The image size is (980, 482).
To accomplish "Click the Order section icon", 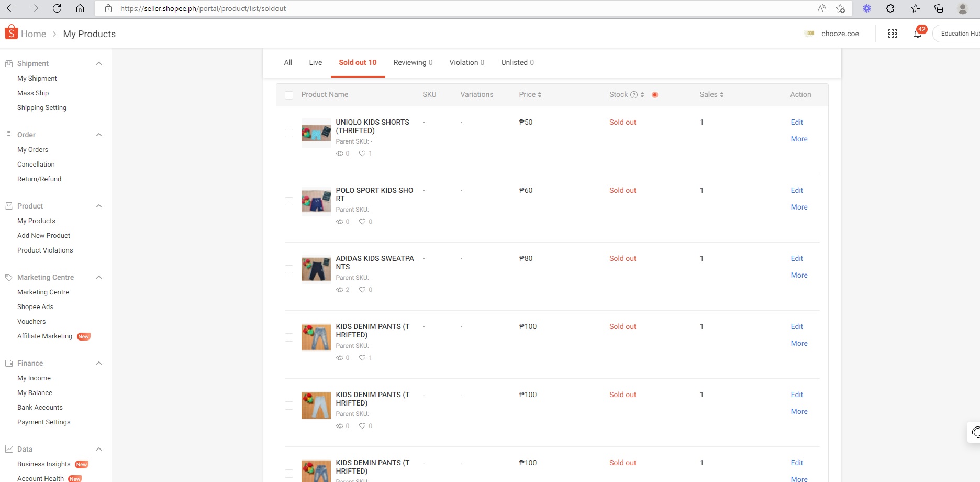I will point(9,135).
